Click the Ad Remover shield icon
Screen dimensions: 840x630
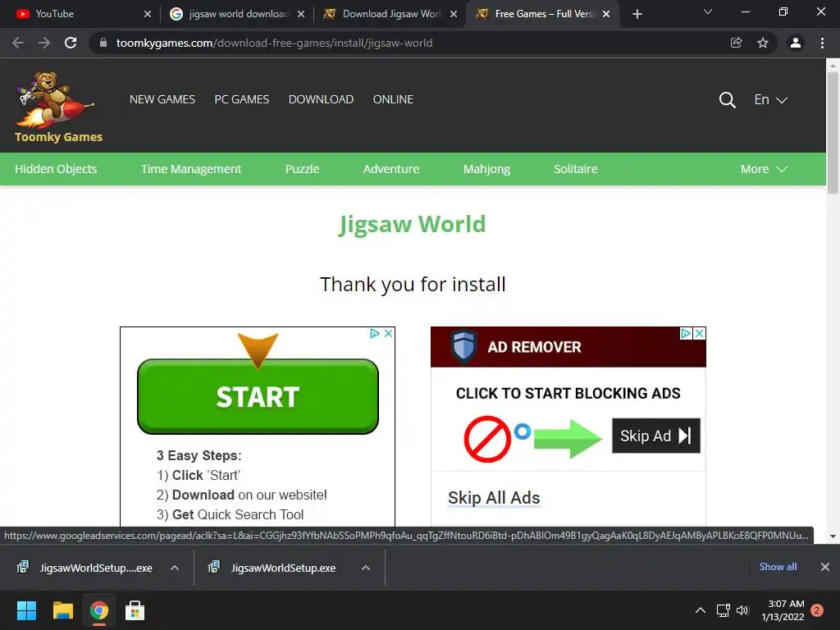pyautogui.click(x=463, y=347)
